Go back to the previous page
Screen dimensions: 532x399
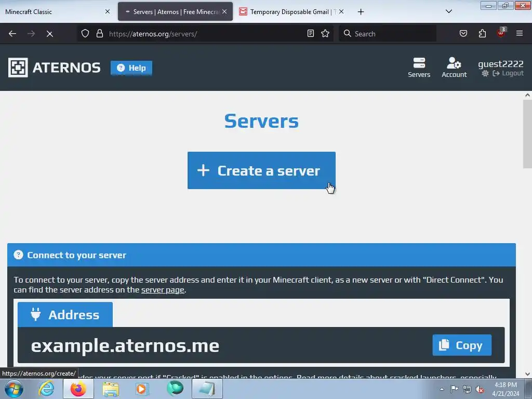pos(12,34)
